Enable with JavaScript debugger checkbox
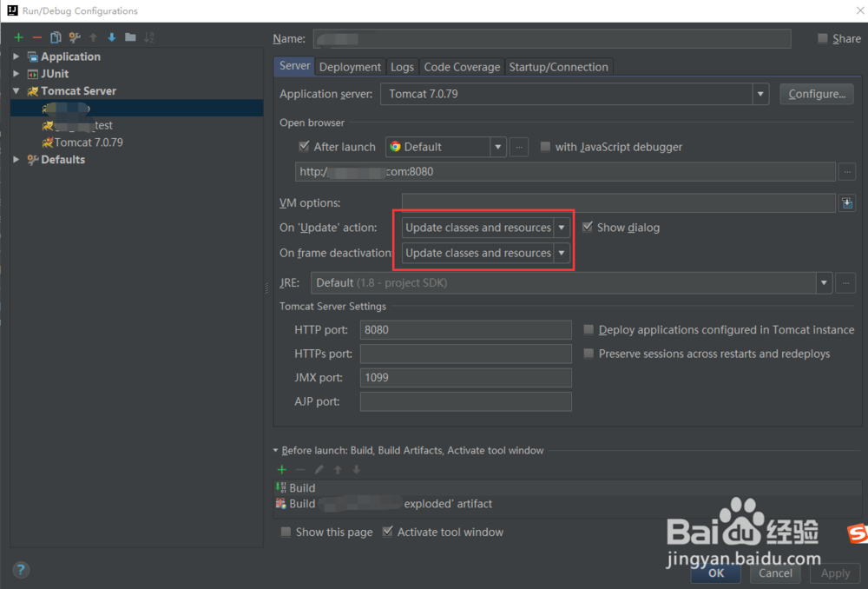 point(545,146)
